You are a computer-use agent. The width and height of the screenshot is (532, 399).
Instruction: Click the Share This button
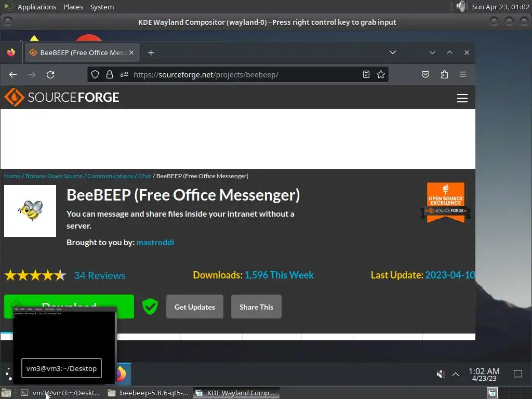point(256,307)
